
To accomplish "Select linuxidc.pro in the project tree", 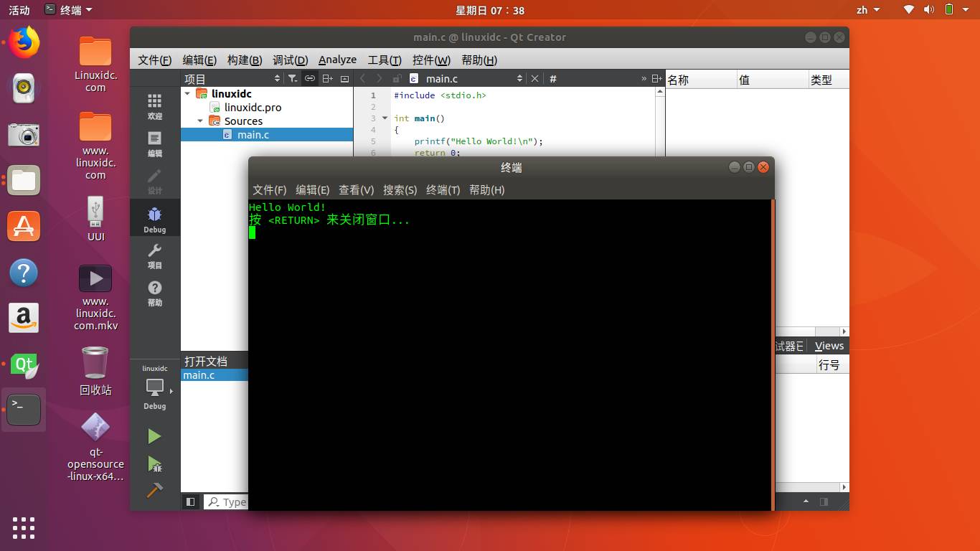I will pos(253,107).
